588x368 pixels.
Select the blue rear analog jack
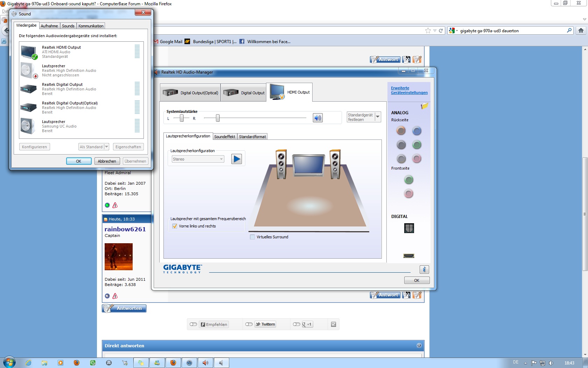click(x=416, y=131)
